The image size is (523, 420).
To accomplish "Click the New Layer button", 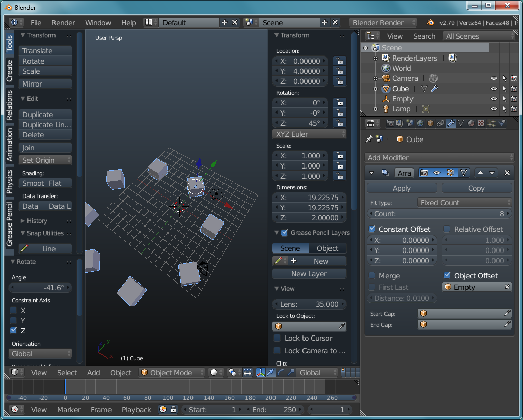I will [x=309, y=274].
